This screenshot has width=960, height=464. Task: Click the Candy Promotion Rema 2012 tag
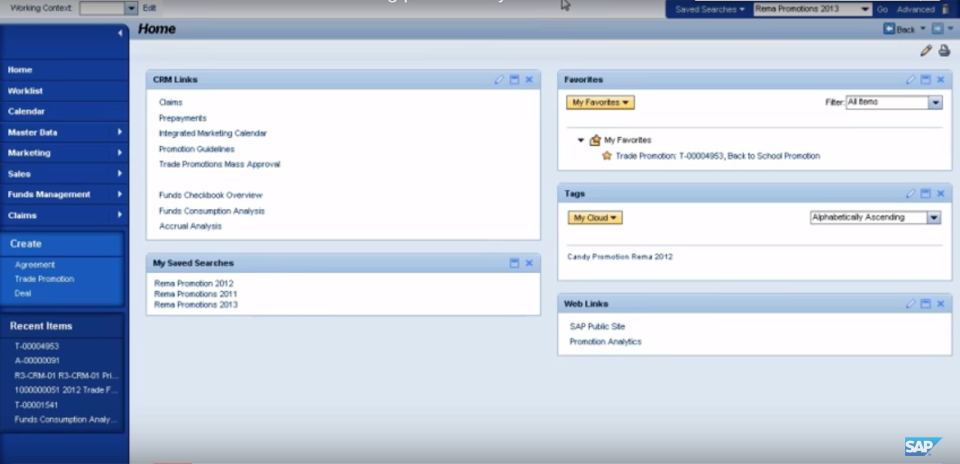620,256
